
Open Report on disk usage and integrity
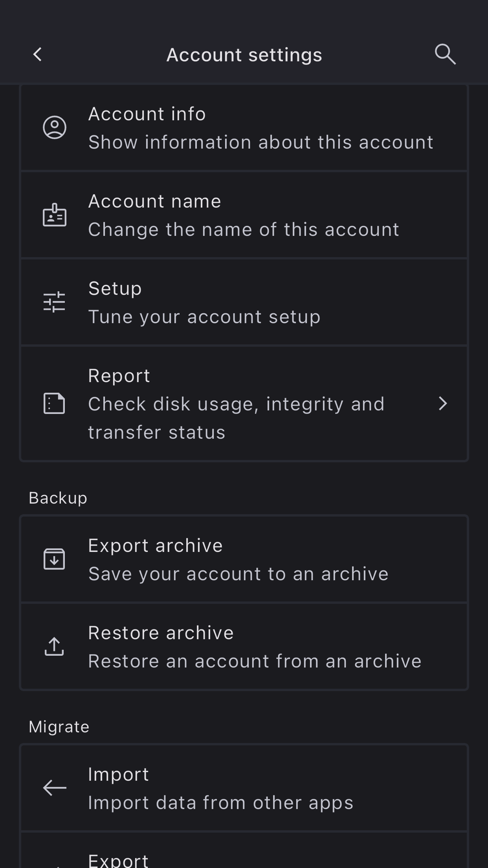click(x=236, y=404)
